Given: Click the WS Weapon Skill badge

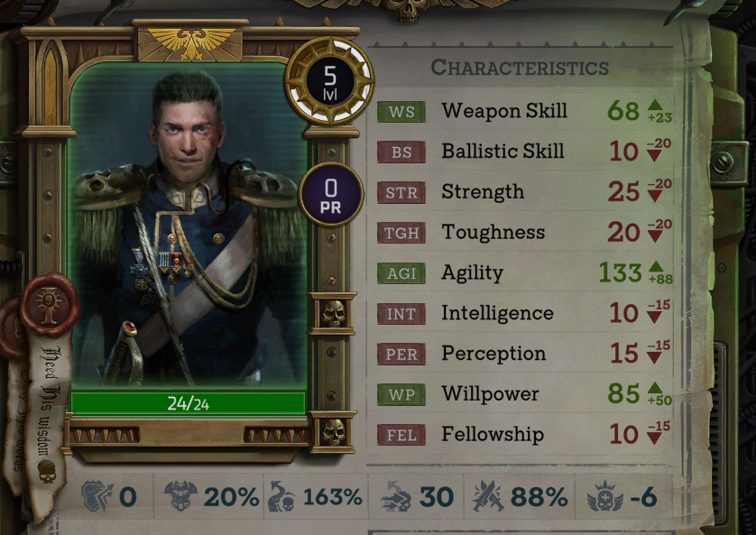Looking at the screenshot, I should 401,112.
